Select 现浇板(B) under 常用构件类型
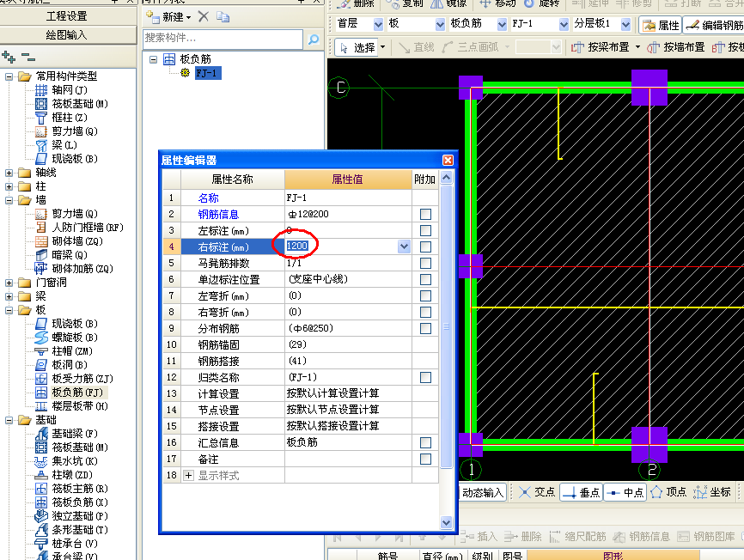Image resolution: width=744 pixels, height=560 pixels. (x=75, y=159)
